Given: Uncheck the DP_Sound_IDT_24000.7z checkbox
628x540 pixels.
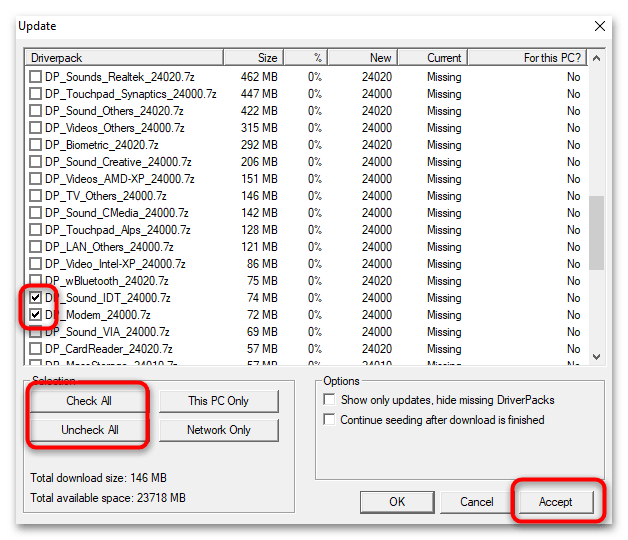Looking at the screenshot, I should [36, 298].
